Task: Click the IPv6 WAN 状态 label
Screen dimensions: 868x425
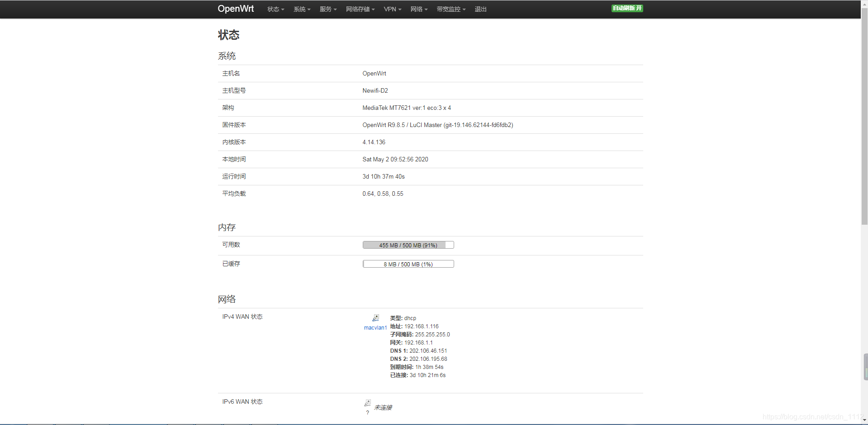Action: point(242,401)
